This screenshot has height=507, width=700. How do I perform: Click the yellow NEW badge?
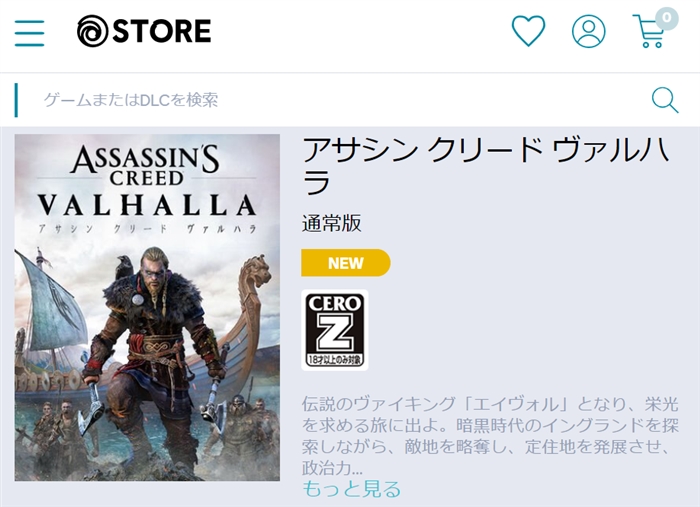pos(346,263)
